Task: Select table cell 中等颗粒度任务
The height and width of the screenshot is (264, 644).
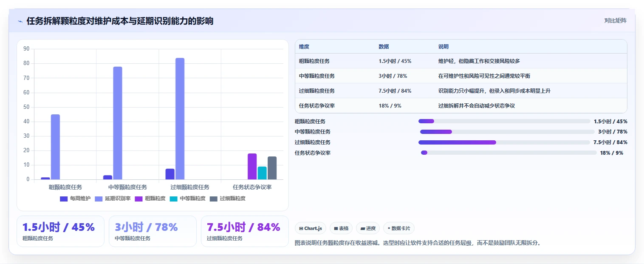Action: tap(317, 76)
